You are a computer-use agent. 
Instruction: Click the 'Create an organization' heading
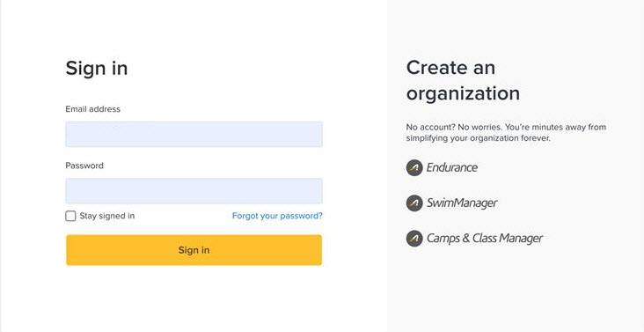click(463, 80)
